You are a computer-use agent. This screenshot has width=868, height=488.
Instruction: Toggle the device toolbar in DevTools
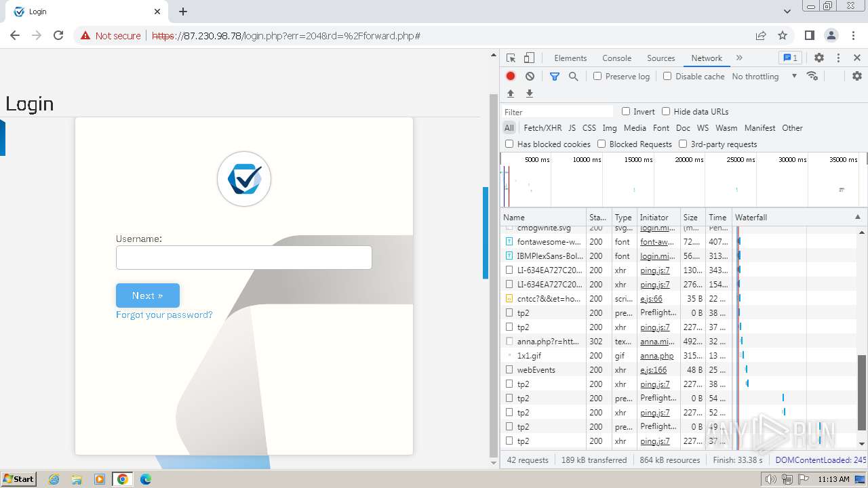coord(530,58)
